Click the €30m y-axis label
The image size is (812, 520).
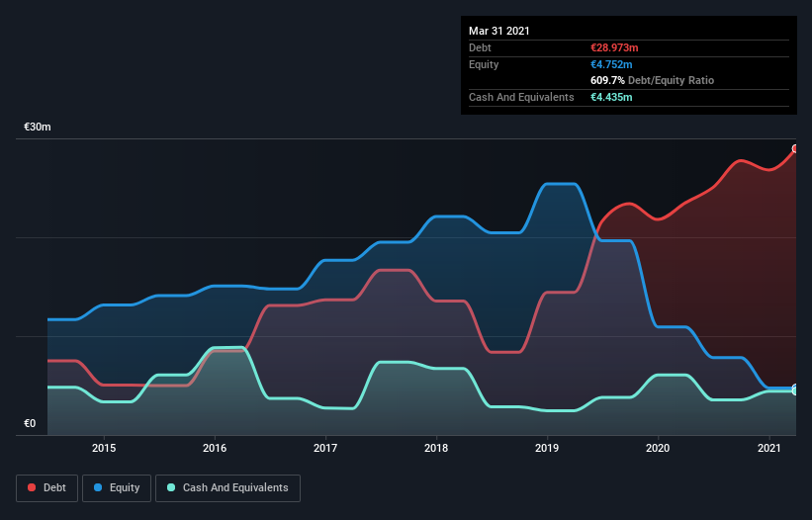coord(38,127)
